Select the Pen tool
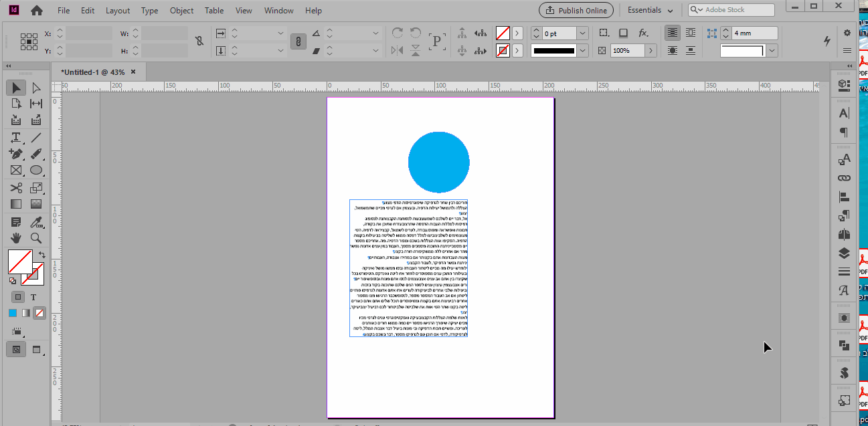The image size is (868, 426). [x=16, y=154]
